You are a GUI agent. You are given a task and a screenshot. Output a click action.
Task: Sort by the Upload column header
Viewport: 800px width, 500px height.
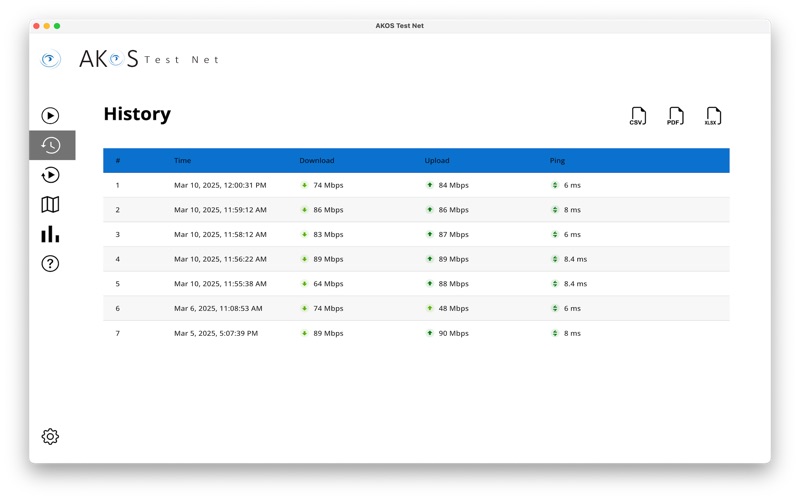click(437, 161)
